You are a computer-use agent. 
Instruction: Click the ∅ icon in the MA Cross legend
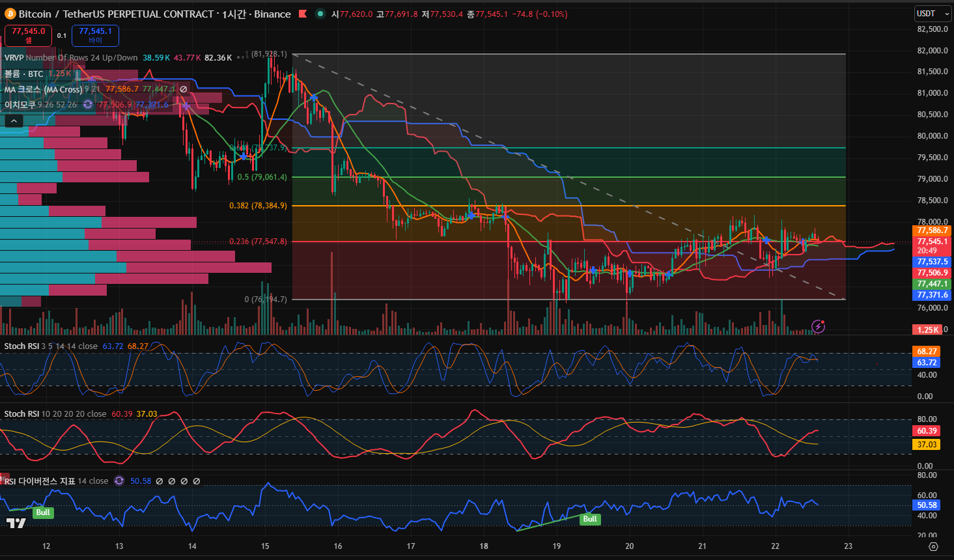tap(184, 89)
